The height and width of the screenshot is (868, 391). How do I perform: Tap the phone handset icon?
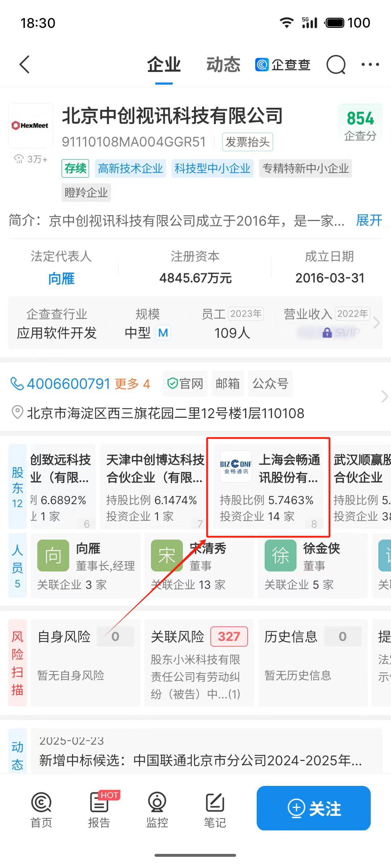(17, 384)
